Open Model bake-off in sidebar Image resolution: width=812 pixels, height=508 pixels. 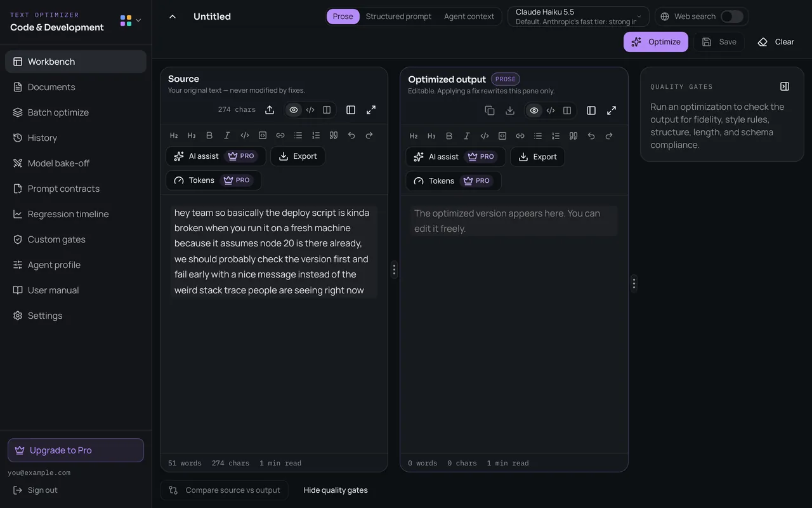(75, 163)
